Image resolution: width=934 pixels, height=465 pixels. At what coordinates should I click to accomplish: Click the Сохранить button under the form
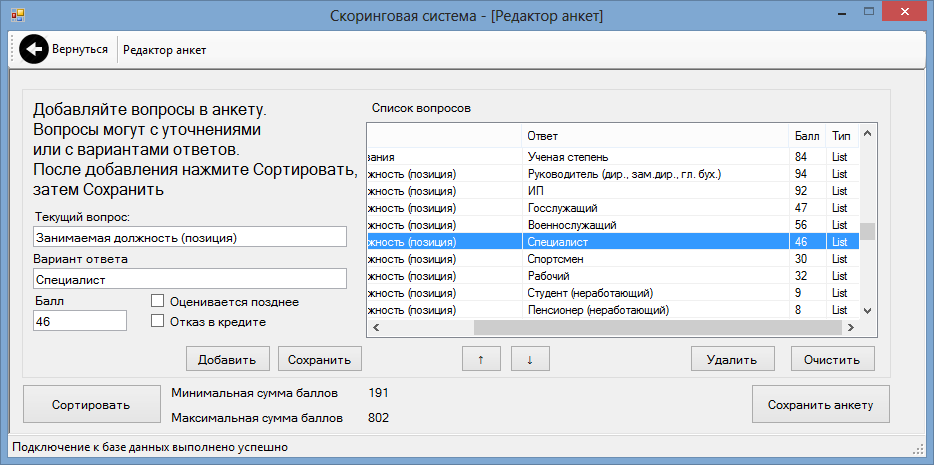tap(320, 359)
